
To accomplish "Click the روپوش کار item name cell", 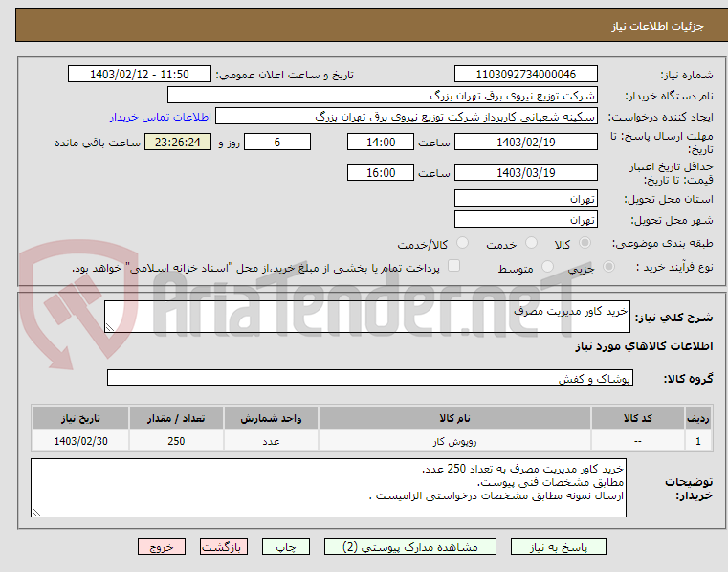I will tap(454, 441).
